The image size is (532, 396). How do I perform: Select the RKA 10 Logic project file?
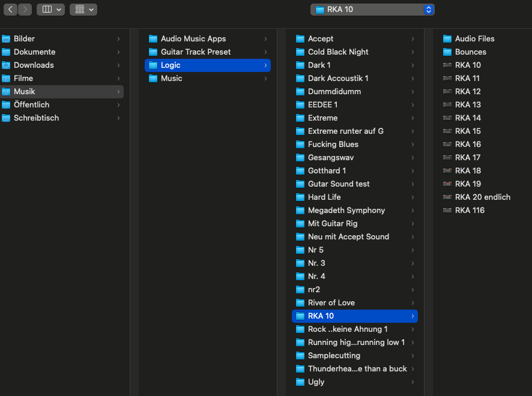pos(467,65)
